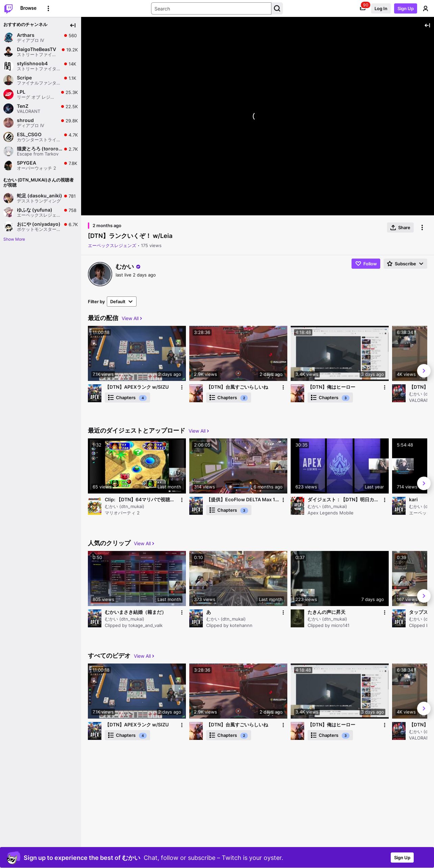Click the Search input field
434x868 pixels.
[x=211, y=8]
